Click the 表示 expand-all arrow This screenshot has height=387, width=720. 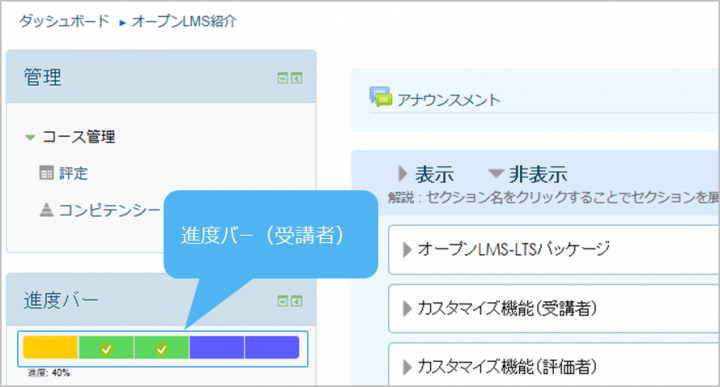point(403,174)
